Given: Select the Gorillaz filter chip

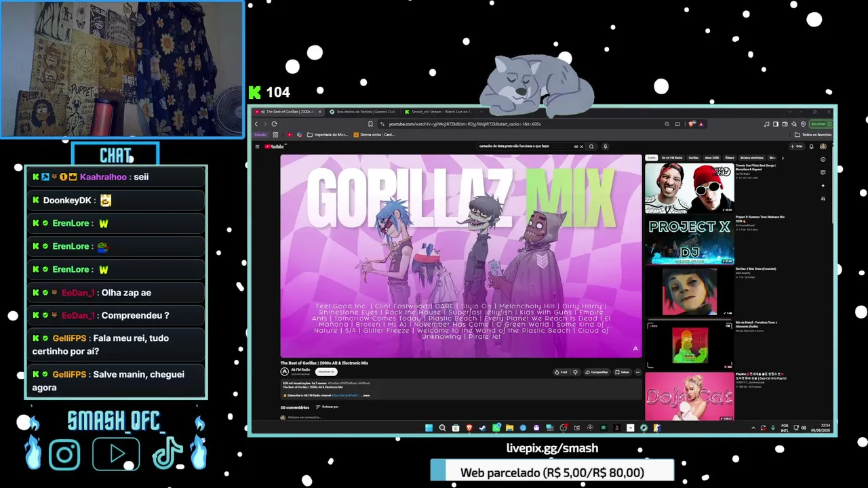Looking at the screenshot, I should (694, 158).
